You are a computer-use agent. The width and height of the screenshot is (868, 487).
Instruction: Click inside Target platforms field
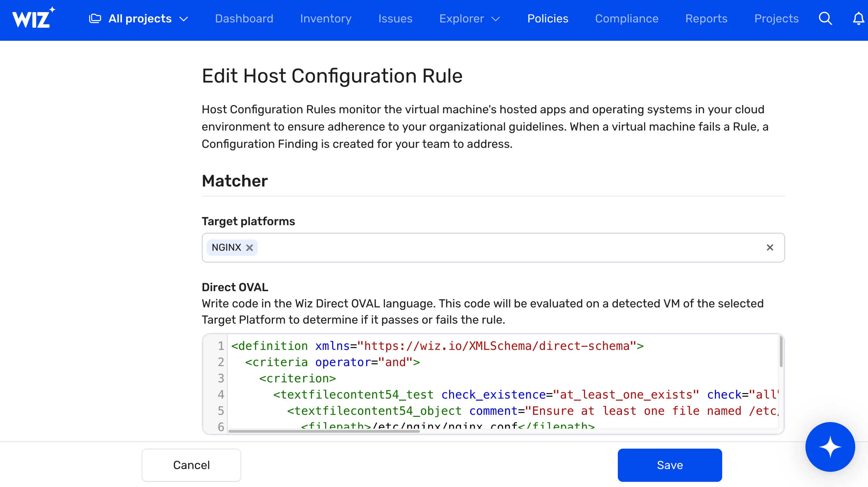493,248
